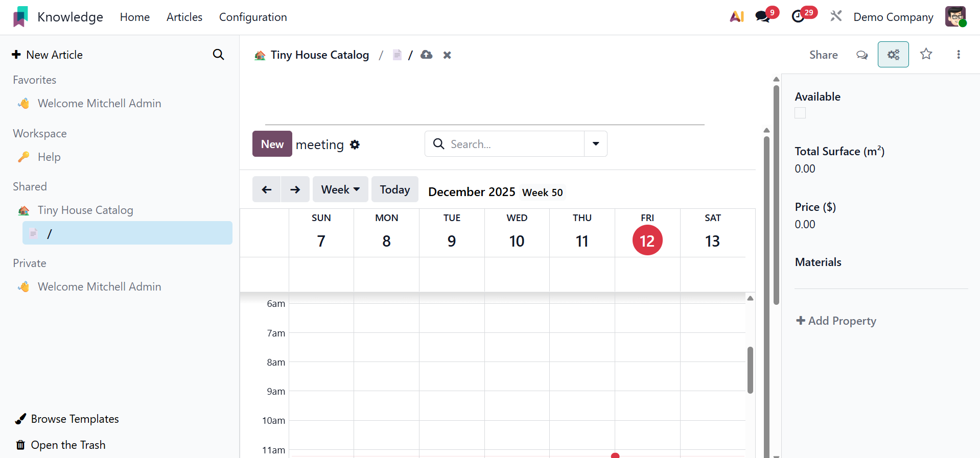Open the AI assistant icon
980x458 pixels.
pos(736,17)
